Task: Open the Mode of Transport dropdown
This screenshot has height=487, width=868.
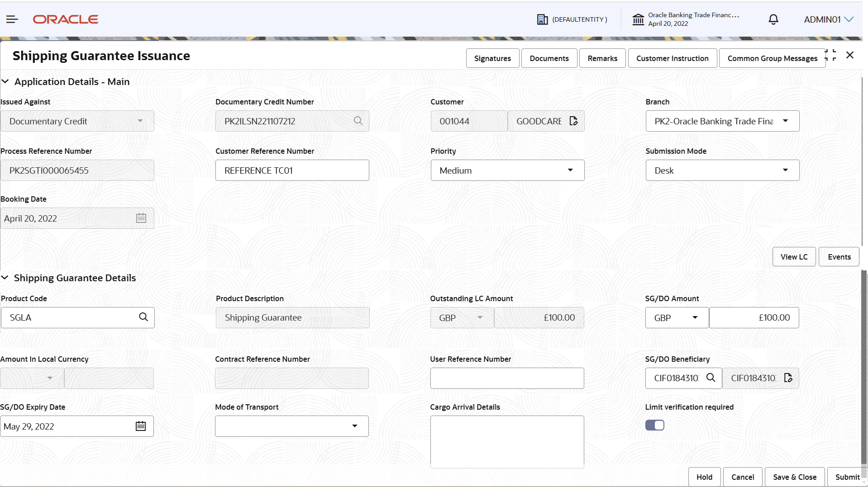Action: coord(355,426)
